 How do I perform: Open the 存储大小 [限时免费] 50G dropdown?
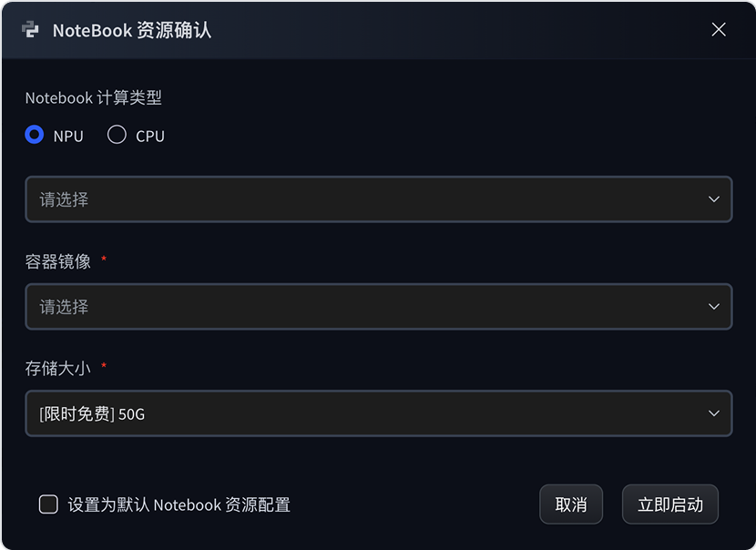pyautogui.click(x=364, y=414)
